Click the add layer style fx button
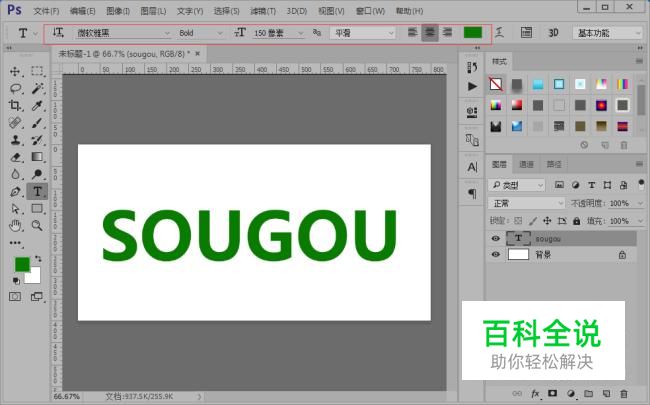Viewport: 650px width, 405px height. coord(535,393)
